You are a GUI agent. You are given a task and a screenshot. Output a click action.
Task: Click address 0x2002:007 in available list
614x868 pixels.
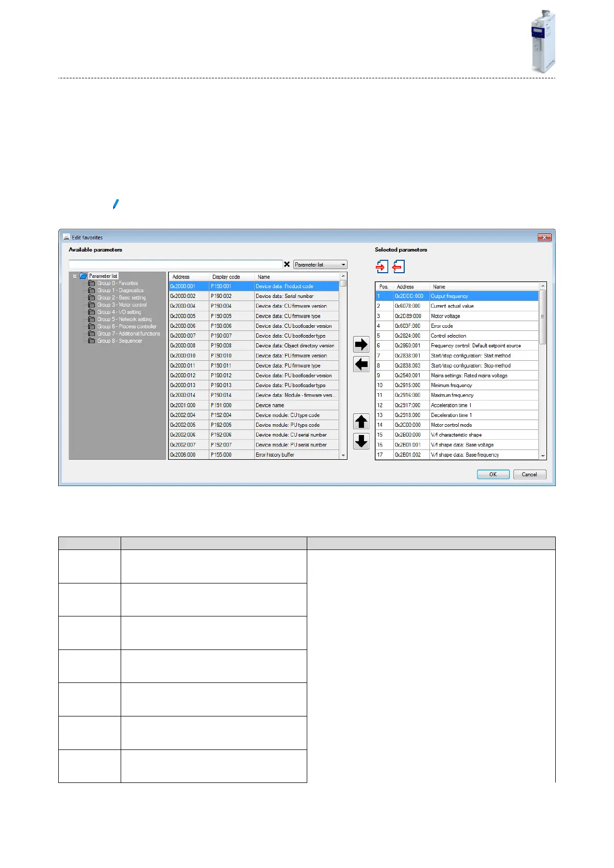pos(183,445)
